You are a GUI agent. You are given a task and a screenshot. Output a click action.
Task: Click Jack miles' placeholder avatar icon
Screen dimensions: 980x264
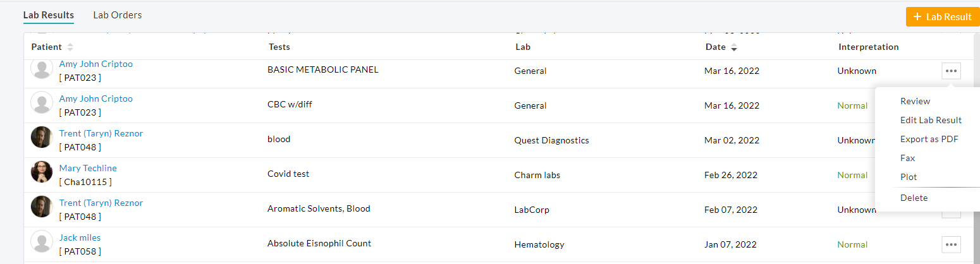tap(42, 241)
